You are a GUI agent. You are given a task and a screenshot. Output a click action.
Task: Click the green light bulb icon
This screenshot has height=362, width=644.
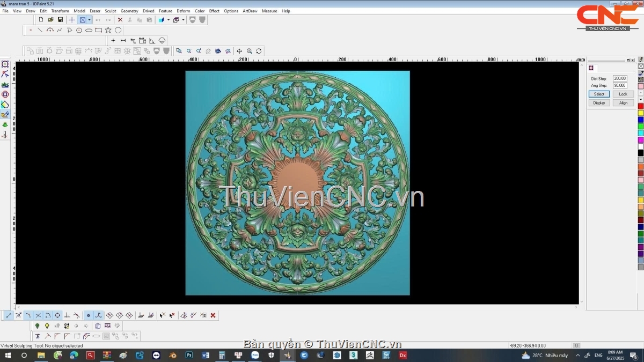pos(37,326)
